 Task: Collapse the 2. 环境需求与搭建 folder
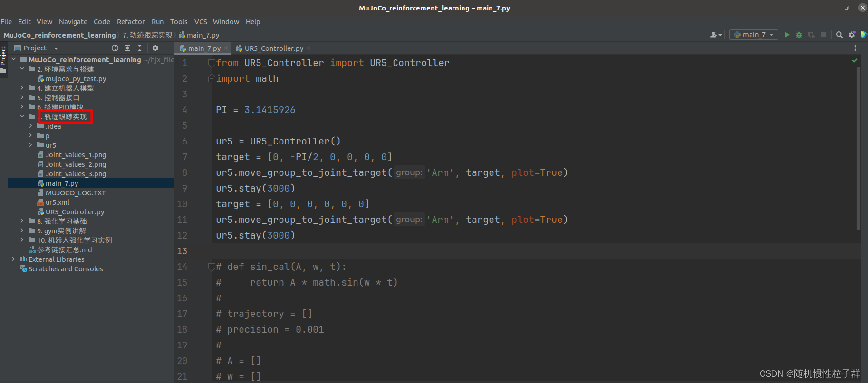point(22,69)
